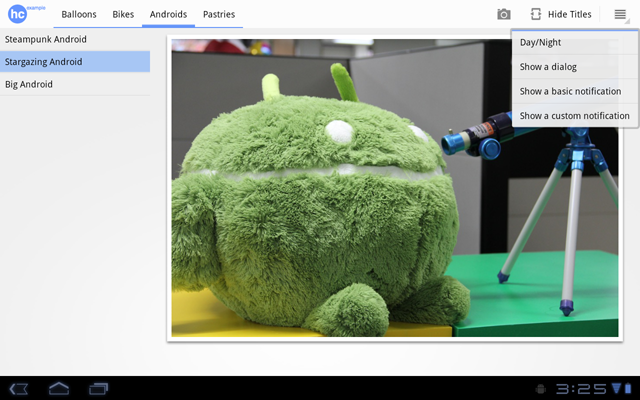This screenshot has height=400, width=640.
Task: Choose Show a custom notification
Action: 574,116
